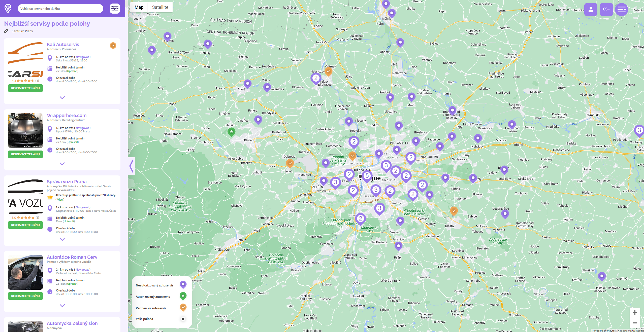Click the purple marker near Psáry
This screenshot has height=332, width=644.
click(398, 246)
